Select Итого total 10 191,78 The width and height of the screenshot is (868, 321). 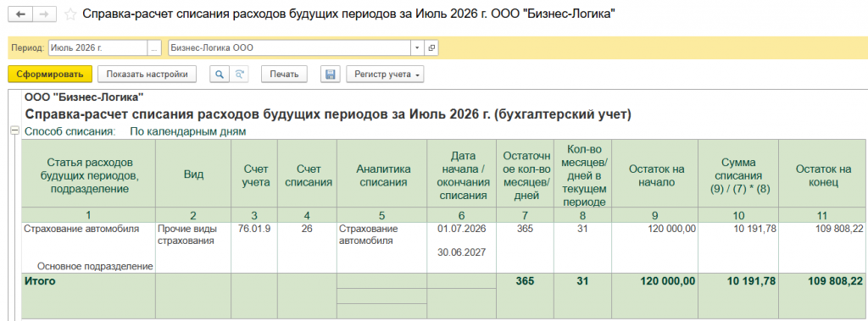(x=752, y=281)
